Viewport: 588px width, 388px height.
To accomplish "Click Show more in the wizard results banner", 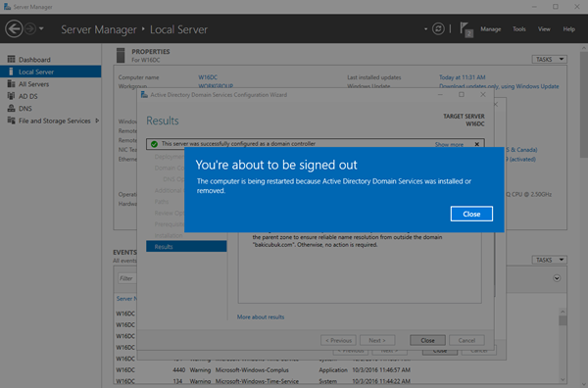I will pyautogui.click(x=449, y=144).
